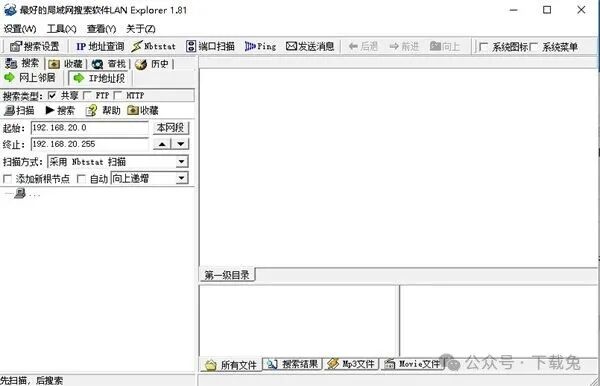
Task: Enable the FTP search type checkbox
Action: 87,95
